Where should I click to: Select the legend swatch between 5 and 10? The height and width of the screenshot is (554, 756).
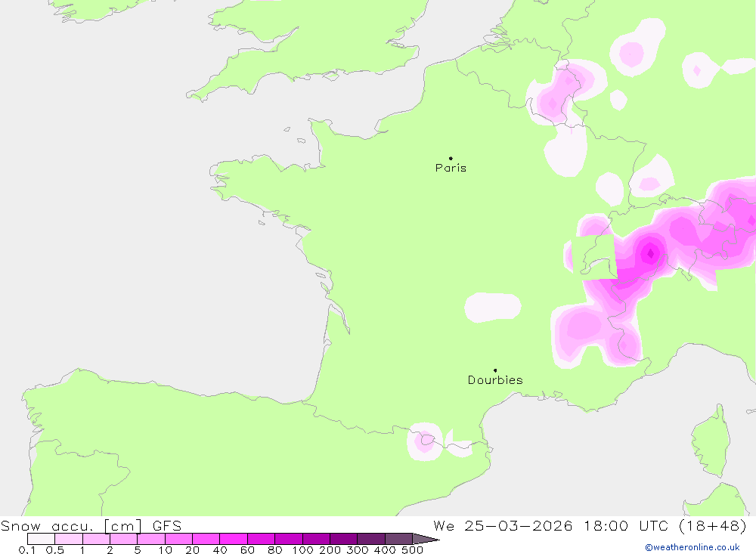pyautogui.click(x=151, y=539)
